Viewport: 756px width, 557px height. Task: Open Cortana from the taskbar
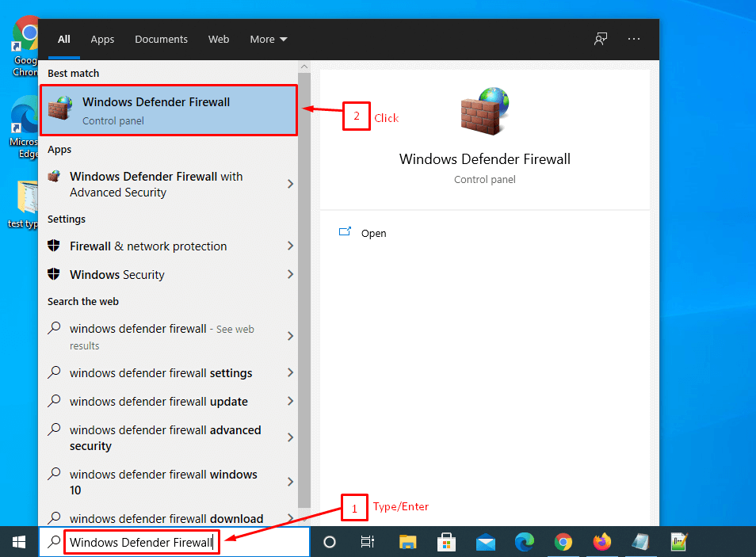pyautogui.click(x=330, y=542)
